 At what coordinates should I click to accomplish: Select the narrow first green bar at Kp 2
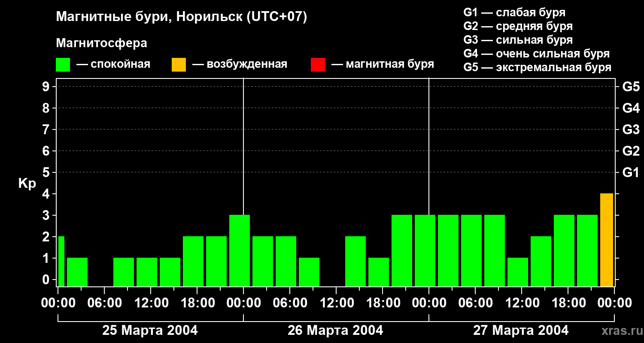pos(61,261)
